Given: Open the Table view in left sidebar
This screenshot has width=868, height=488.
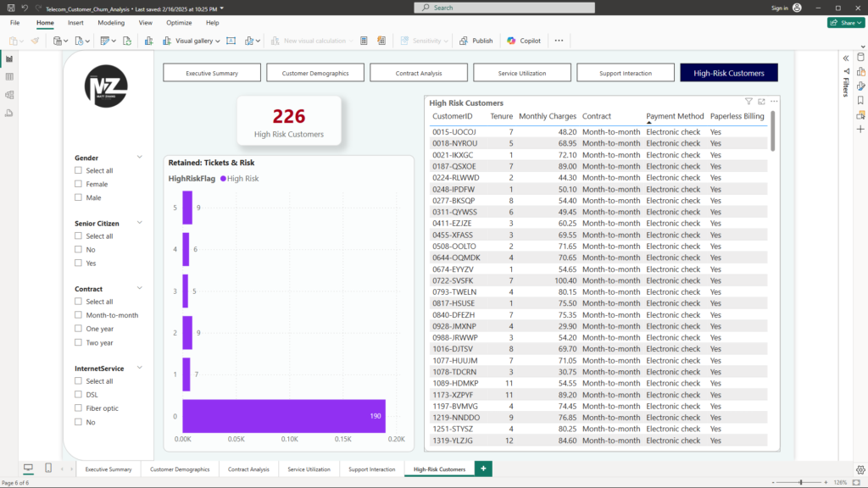Looking at the screenshot, I should (9, 76).
